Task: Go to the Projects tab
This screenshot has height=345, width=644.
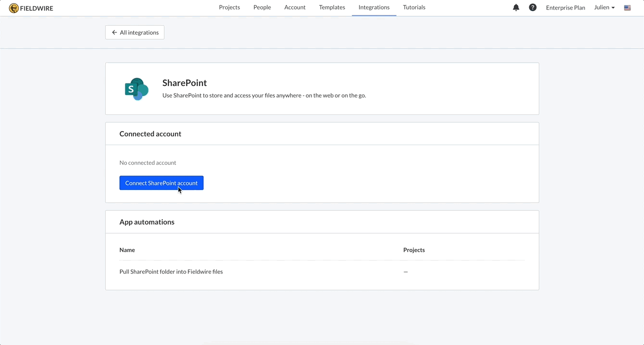Action: point(229,7)
